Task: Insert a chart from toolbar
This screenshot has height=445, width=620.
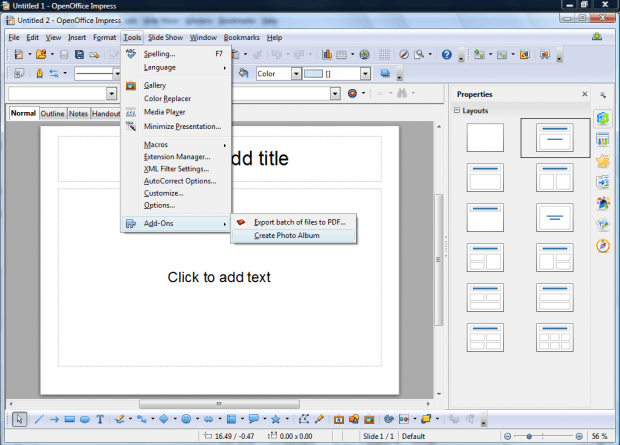Action: (327, 55)
